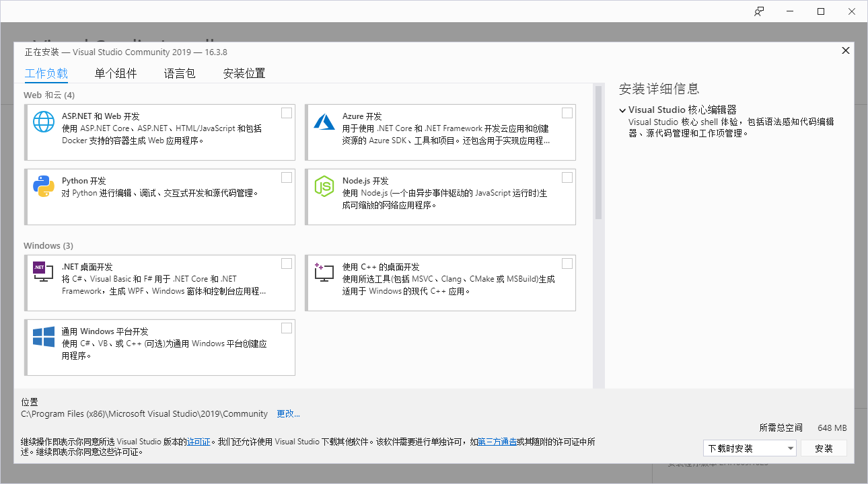Click the Universal Windows Platform logo icon
This screenshot has width=868, height=484.
44,337
